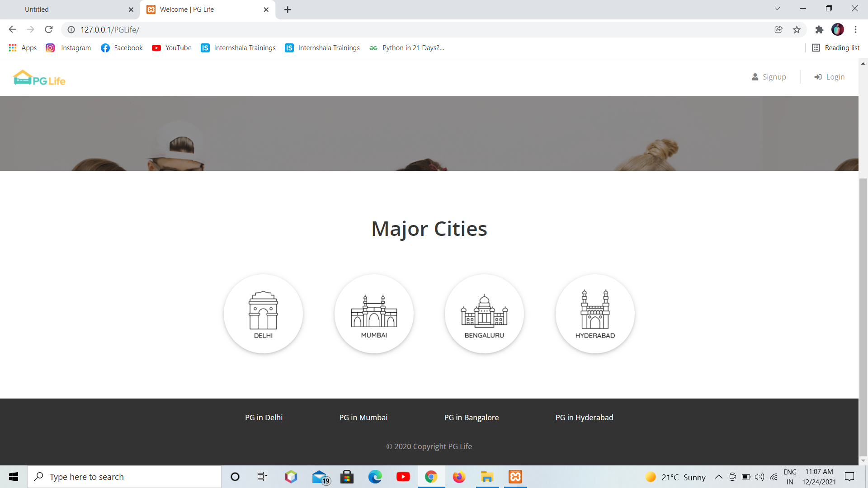Click the Login button
Viewport: 868px width, 488px height.
click(829, 77)
